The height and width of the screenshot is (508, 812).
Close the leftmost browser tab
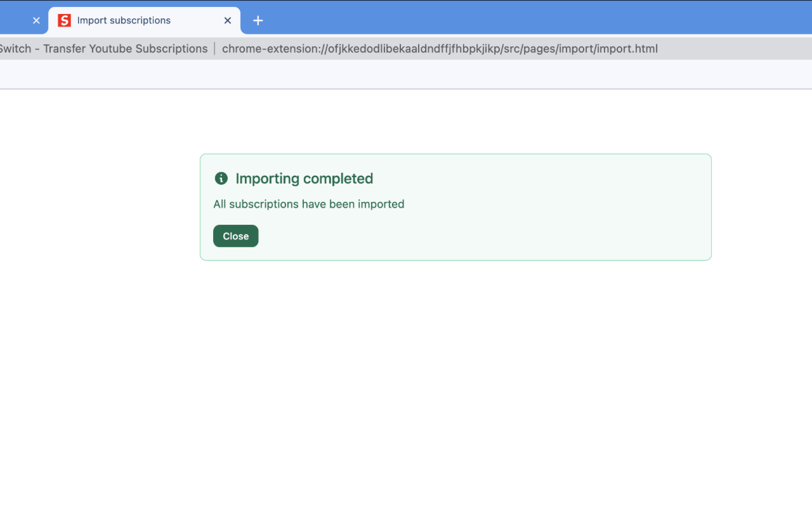[36, 20]
